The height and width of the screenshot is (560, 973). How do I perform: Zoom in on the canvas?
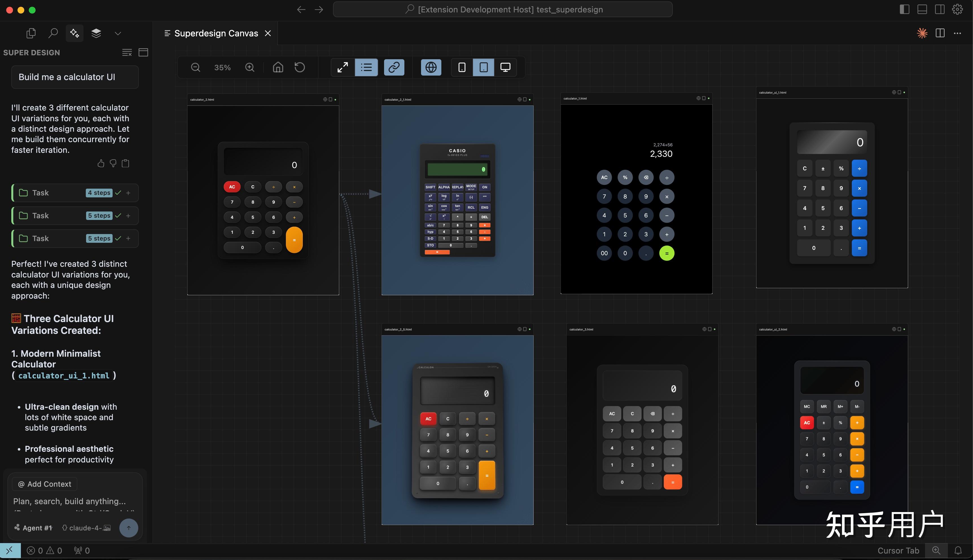click(x=250, y=67)
